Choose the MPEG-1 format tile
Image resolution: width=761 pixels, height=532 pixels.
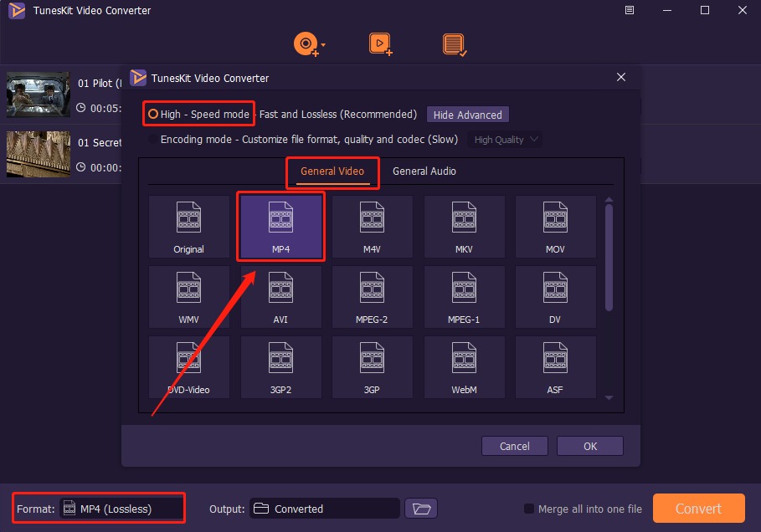tap(464, 297)
